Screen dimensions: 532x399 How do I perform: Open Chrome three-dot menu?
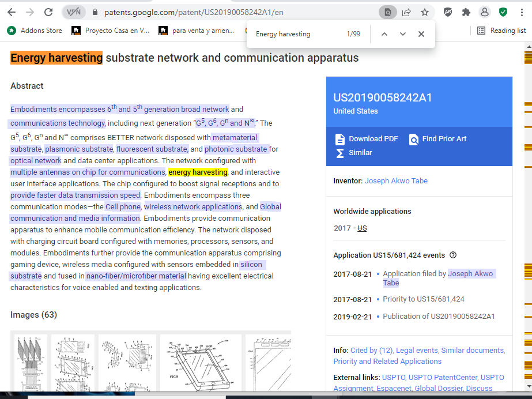click(522, 12)
